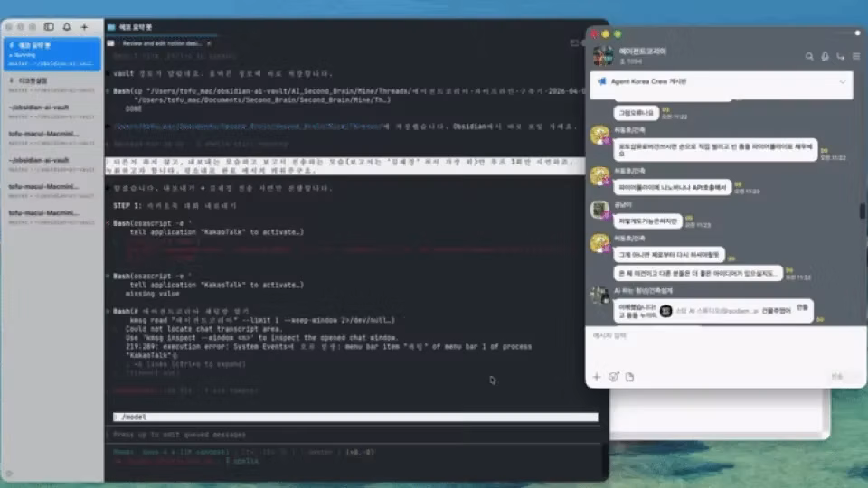
Task: Open chat room profile picture in KakaoTalk header
Action: click(603, 56)
